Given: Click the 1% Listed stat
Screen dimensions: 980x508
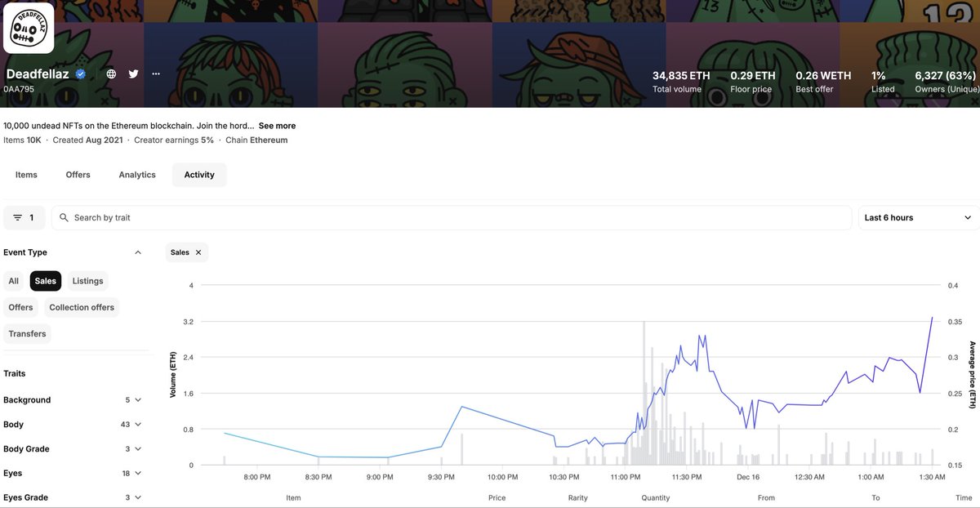Looking at the screenshot, I should point(883,82).
